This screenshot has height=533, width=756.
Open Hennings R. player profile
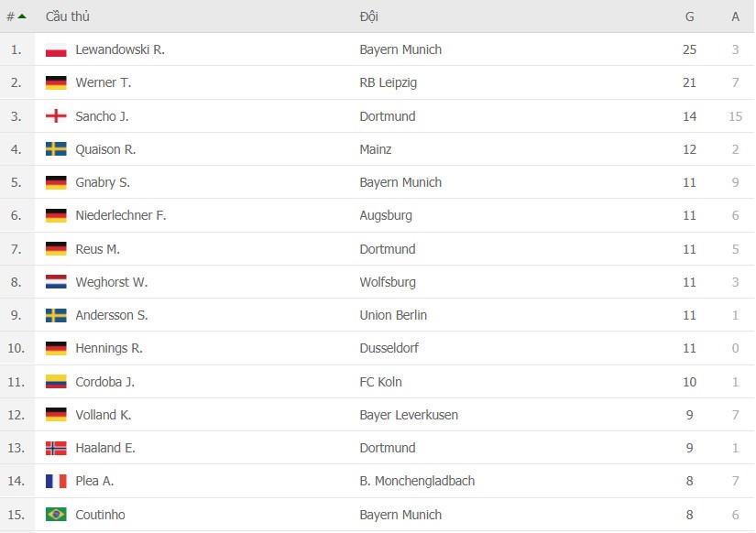[109, 348]
